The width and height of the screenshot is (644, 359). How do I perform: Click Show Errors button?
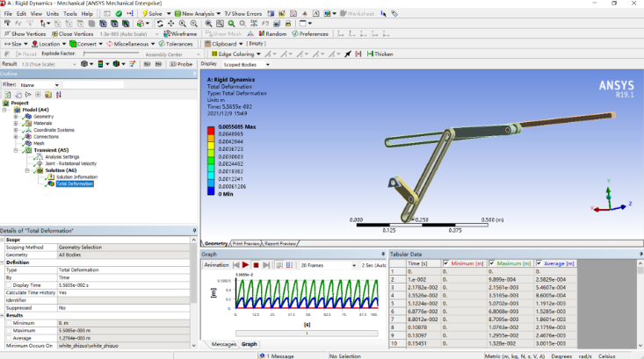pyautogui.click(x=243, y=13)
